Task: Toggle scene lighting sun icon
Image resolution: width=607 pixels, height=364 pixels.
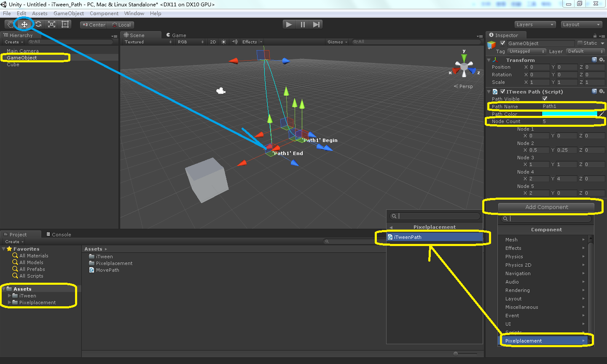Action: click(x=223, y=42)
